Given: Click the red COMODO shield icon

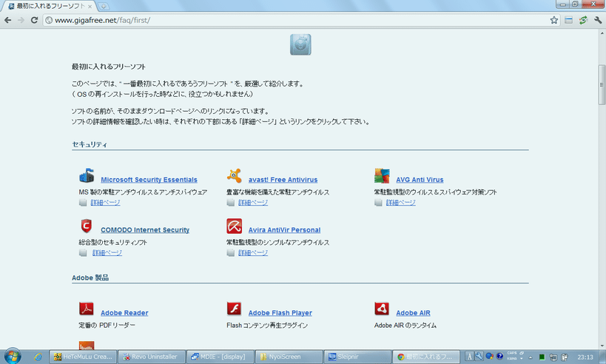Looking at the screenshot, I should (87, 226).
